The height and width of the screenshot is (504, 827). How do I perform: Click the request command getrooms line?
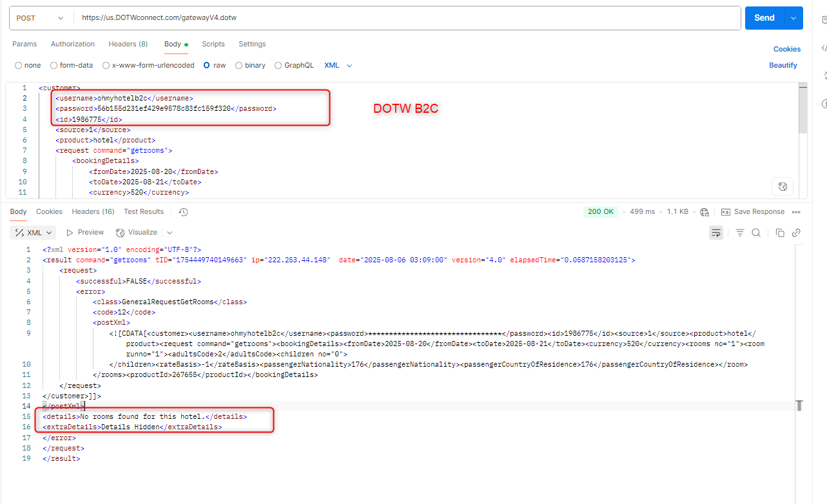pyautogui.click(x=114, y=150)
